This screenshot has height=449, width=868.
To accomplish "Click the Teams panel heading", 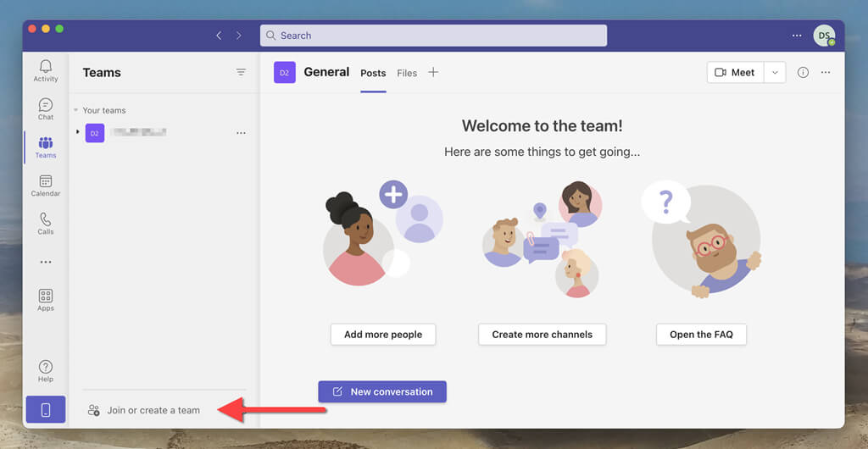I will point(102,73).
